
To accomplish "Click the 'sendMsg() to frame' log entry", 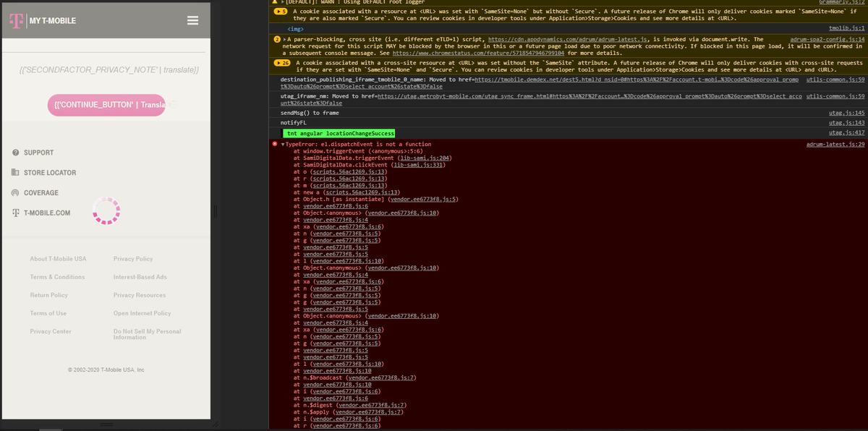I will (x=309, y=114).
